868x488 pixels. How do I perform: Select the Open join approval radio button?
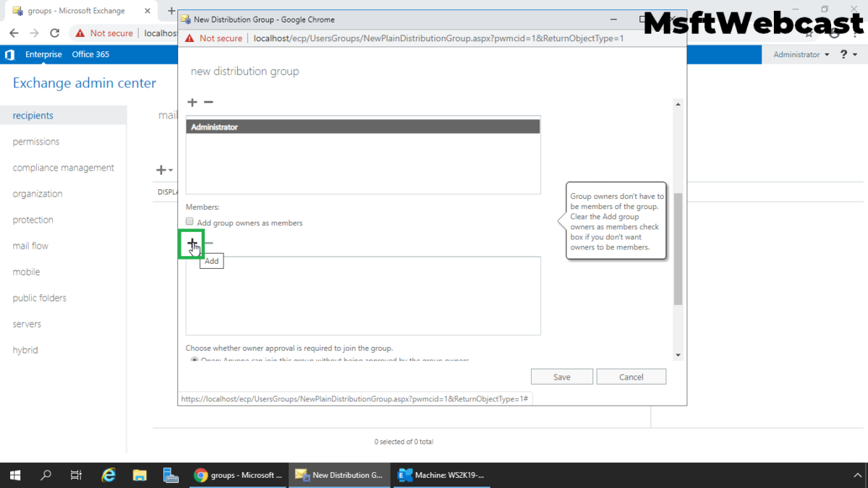click(x=194, y=361)
